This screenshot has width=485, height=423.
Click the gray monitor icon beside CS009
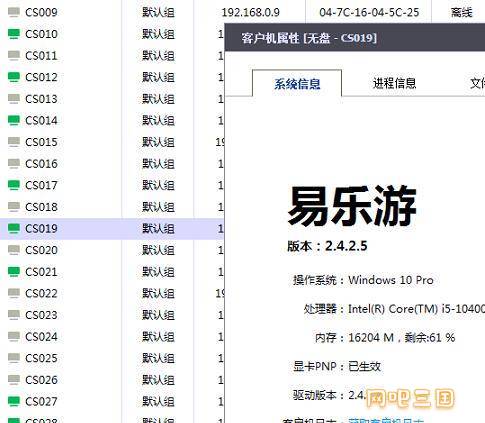pyautogui.click(x=14, y=13)
